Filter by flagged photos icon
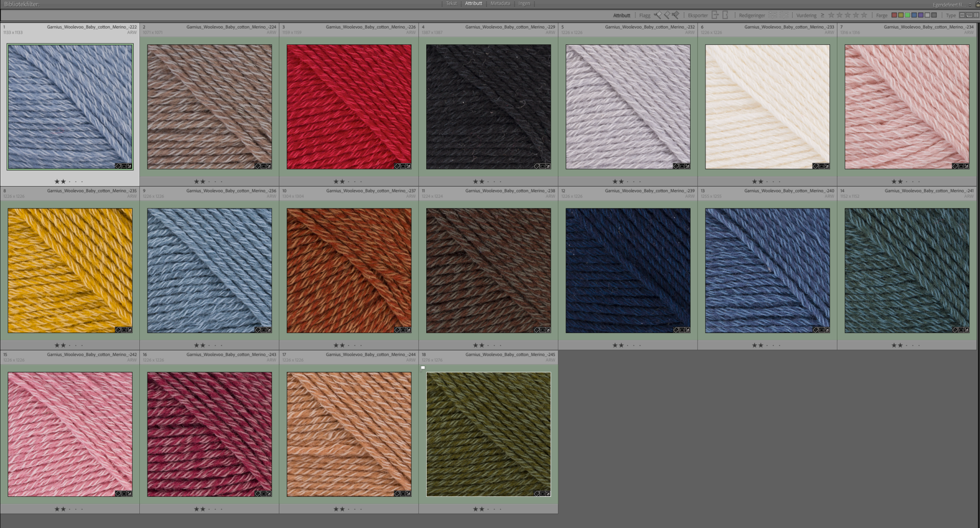The height and width of the screenshot is (528, 980). [657, 15]
